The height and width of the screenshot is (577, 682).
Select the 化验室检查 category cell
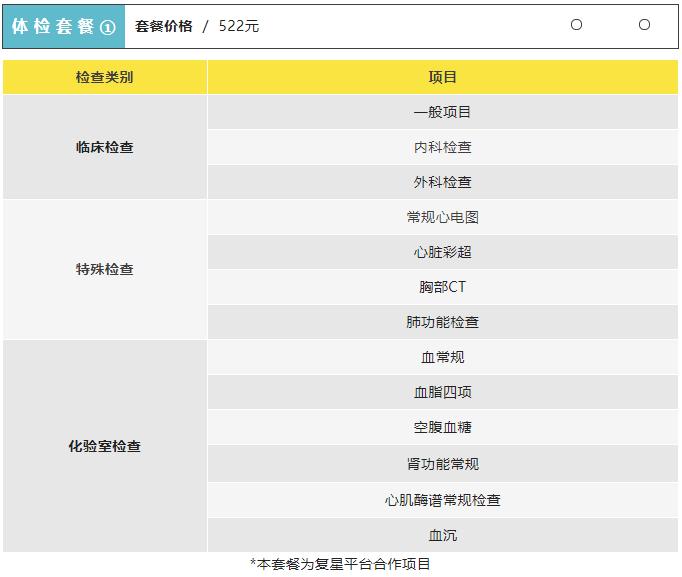point(104,446)
